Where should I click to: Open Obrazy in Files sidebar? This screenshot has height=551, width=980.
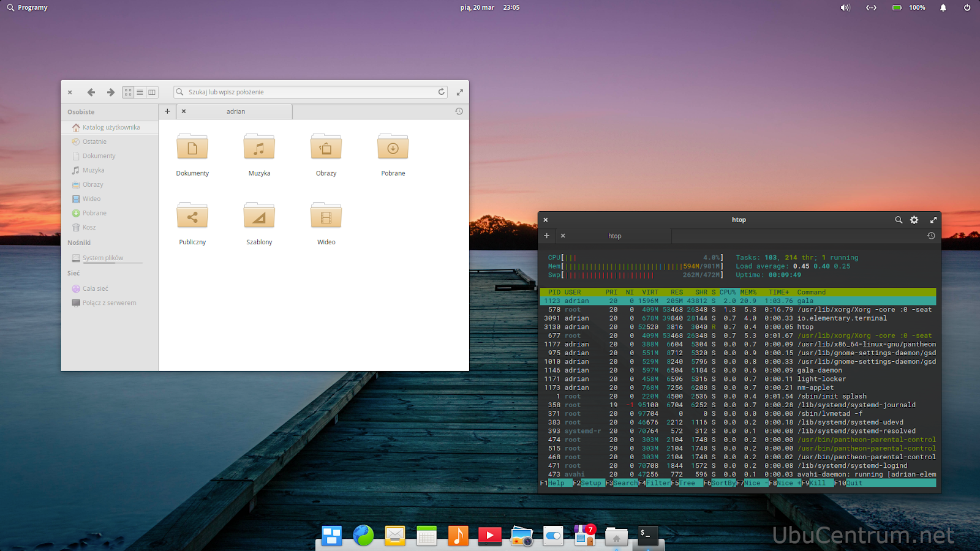click(x=110, y=184)
